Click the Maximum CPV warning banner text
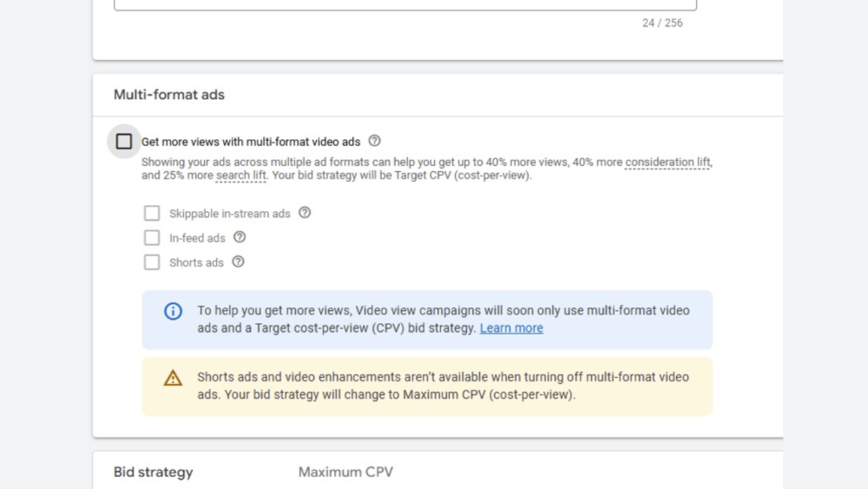Screen dimensions: 868x489 pos(443,386)
